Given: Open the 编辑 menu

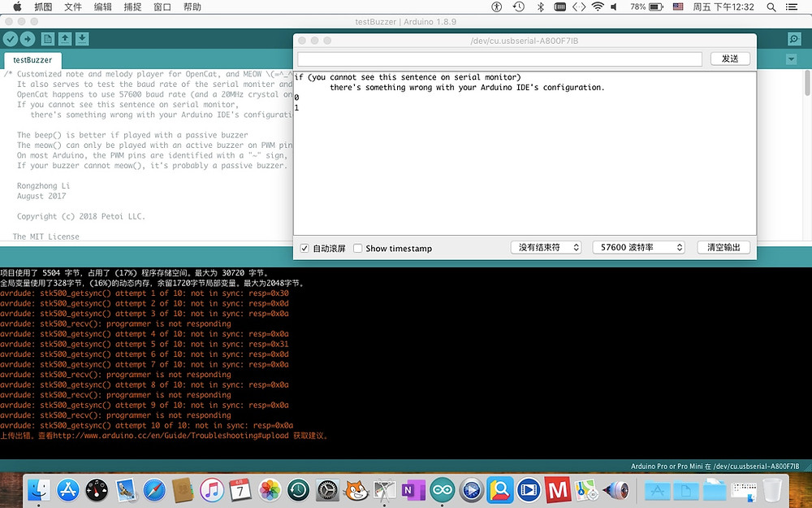Looking at the screenshot, I should pos(102,7).
